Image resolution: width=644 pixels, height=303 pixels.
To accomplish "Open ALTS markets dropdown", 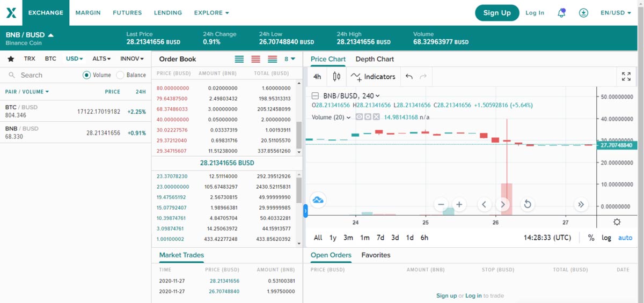I will pos(101,58).
